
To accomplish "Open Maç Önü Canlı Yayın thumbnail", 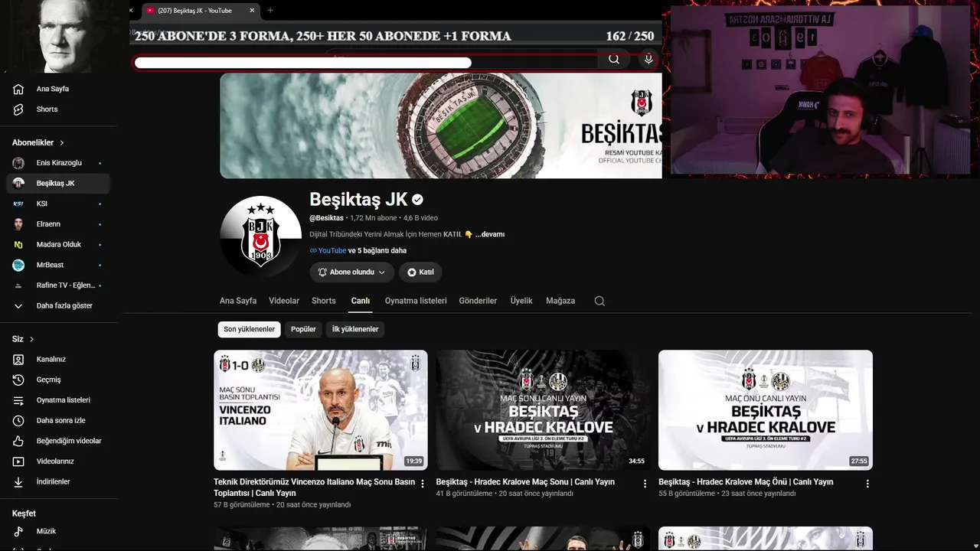I will (766, 410).
